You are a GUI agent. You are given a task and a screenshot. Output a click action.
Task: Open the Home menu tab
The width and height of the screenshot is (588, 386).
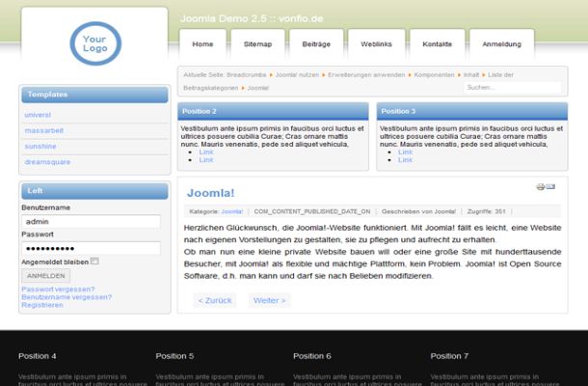coord(202,44)
